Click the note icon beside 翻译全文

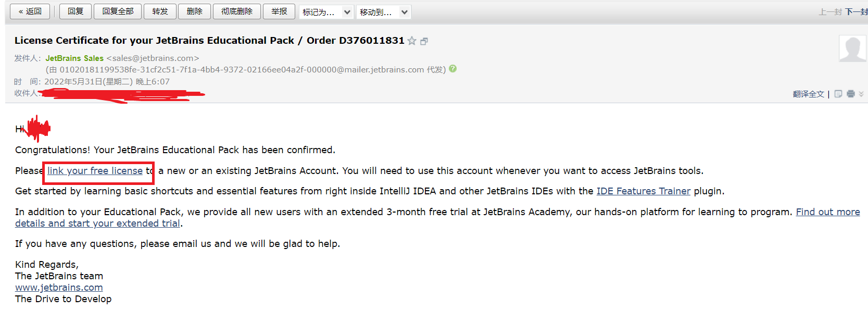(838, 94)
